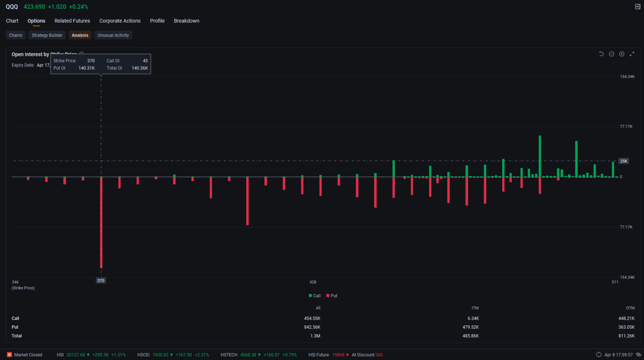Select the Options tab
Image resolution: width=644 pixels, height=360 pixels.
point(36,21)
